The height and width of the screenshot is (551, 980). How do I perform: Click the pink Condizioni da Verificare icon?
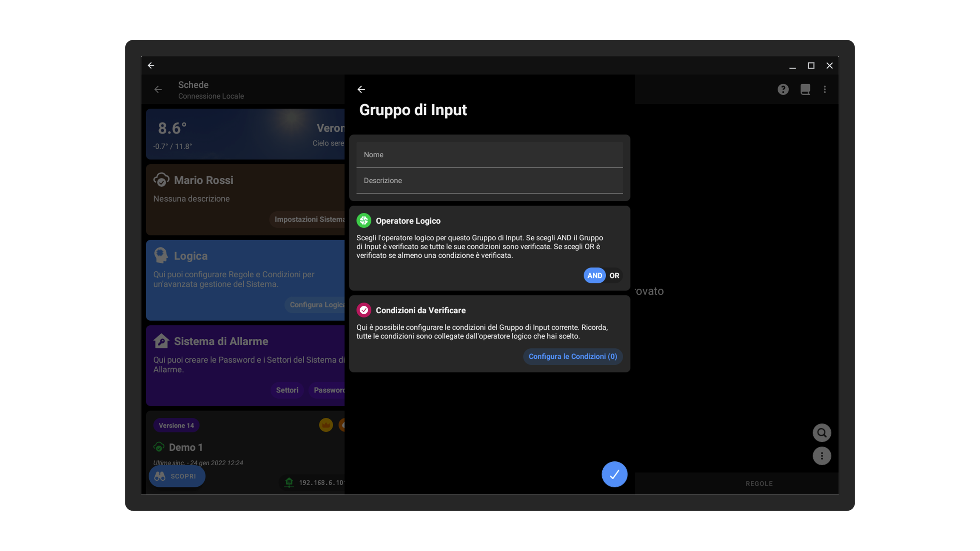(x=364, y=310)
